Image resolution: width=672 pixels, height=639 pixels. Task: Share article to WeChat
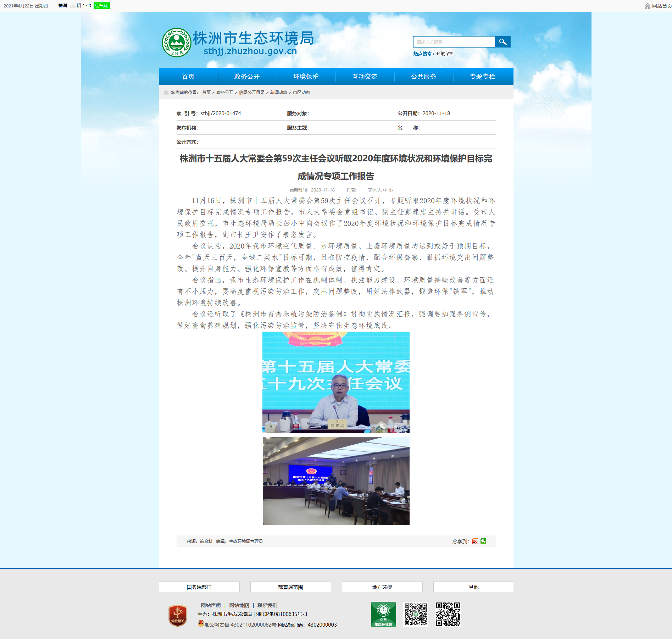pos(483,541)
